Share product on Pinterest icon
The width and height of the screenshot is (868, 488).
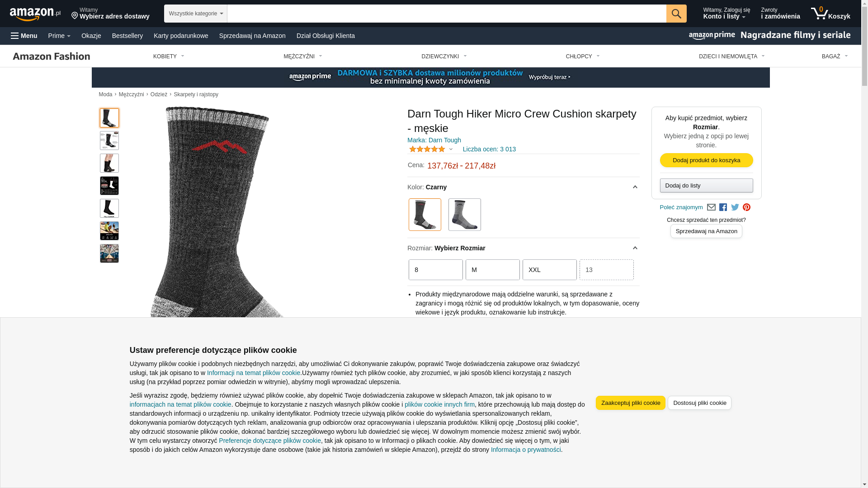(x=746, y=207)
